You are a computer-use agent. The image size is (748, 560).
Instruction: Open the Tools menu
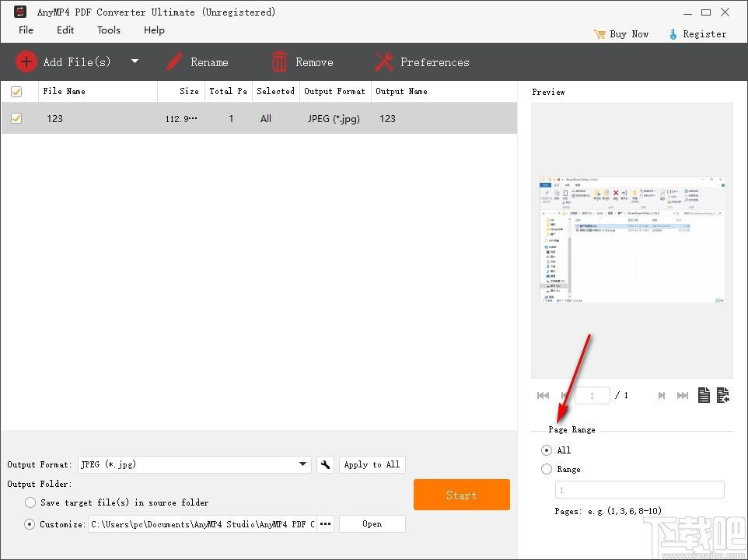tap(109, 30)
